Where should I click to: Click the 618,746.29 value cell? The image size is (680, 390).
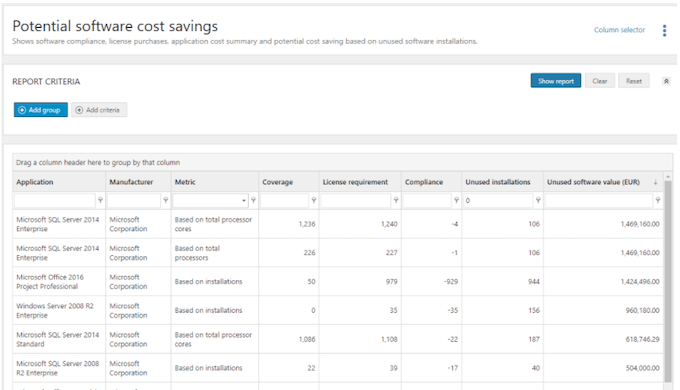603,339
